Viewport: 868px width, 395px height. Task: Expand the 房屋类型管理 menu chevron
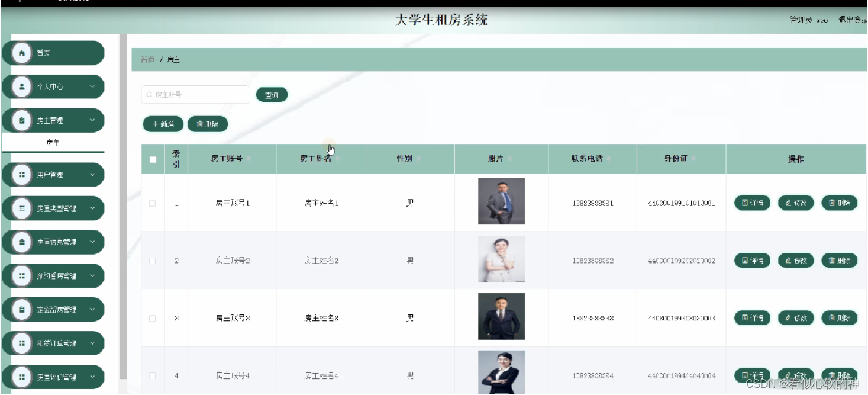92,208
